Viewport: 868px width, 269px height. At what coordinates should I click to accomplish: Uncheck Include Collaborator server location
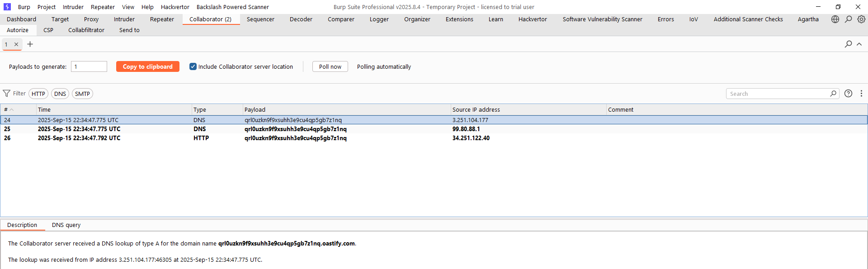tap(193, 66)
